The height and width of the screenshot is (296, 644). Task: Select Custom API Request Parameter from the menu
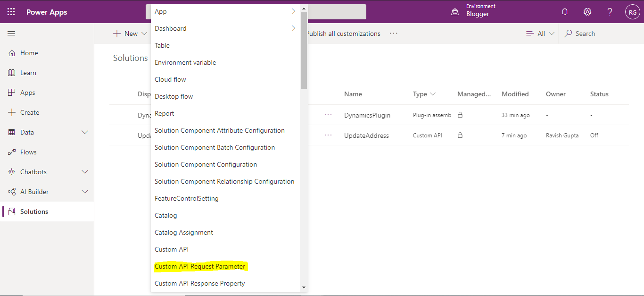pos(200,266)
